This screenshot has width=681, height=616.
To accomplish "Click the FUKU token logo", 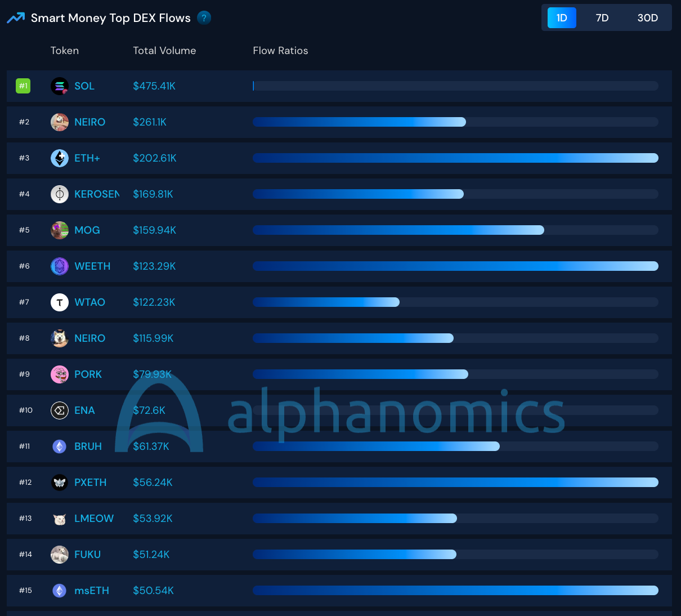I will (60, 555).
